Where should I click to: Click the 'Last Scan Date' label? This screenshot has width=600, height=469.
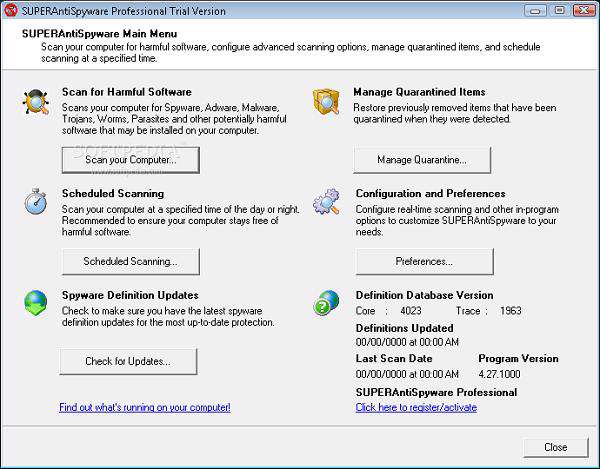click(x=394, y=358)
